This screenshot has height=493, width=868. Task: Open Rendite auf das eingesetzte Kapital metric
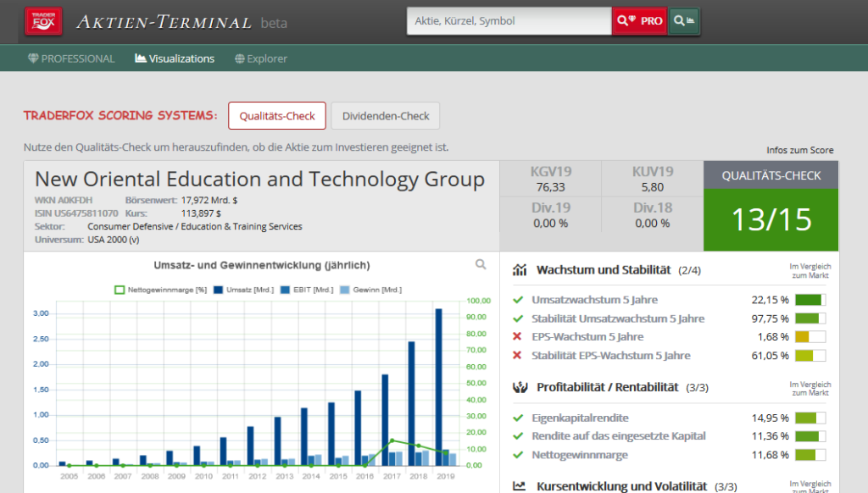[618, 436]
